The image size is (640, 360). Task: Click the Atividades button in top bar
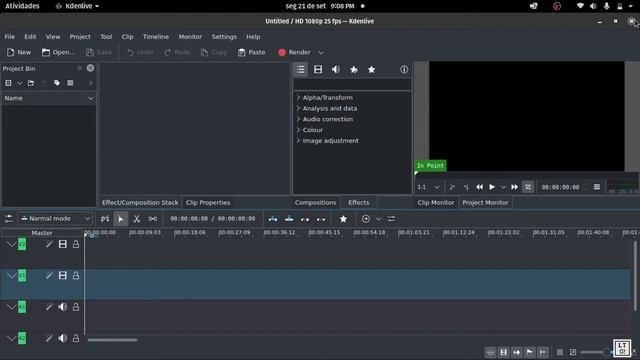[x=22, y=6]
